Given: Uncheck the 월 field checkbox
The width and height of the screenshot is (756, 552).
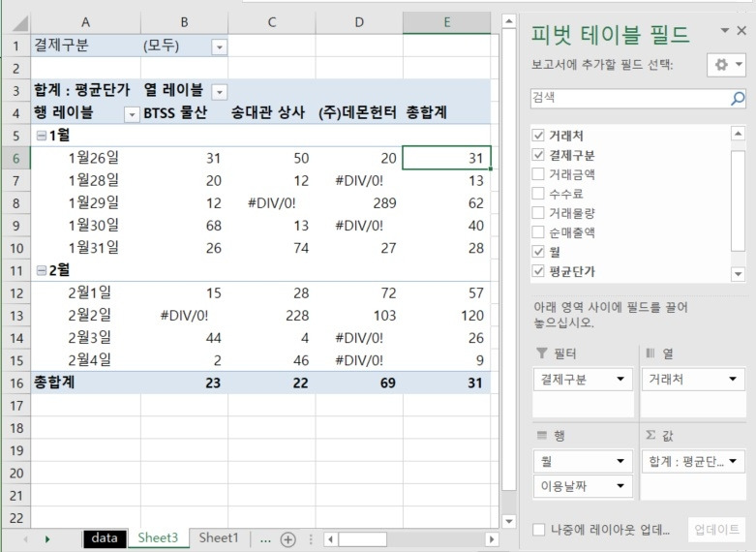Looking at the screenshot, I should tap(538, 252).
